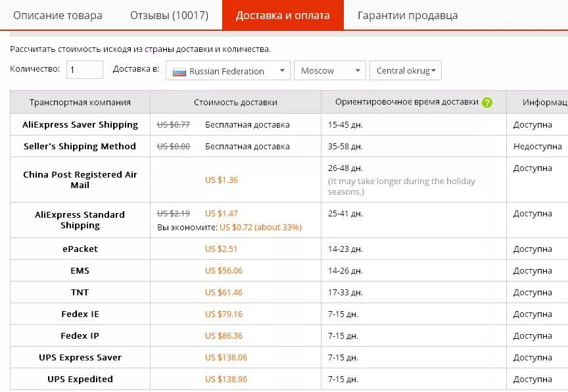Image resolution: width=568 pixels, height=392 pixels.
Task: Click the 26-48 дн. delivery time
Action: click(x=345, y=168)
